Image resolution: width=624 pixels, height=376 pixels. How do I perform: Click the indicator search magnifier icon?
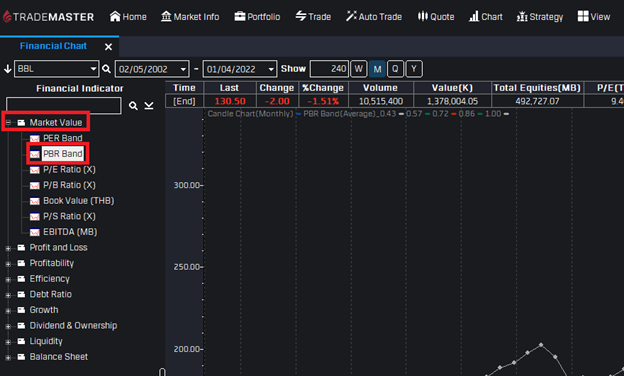[133, 106]
